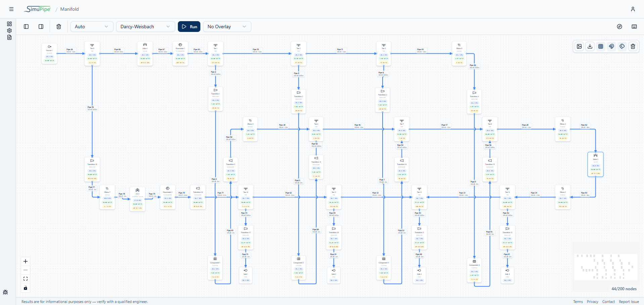Open the user account menu
The height and width of the screenshot is (305, 644).
point(633,9)
